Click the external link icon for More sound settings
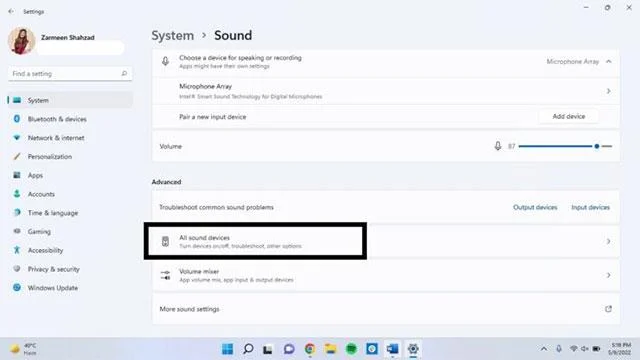Image resolution: width=640 pixels, height=360 pixels. pos(608,309)
